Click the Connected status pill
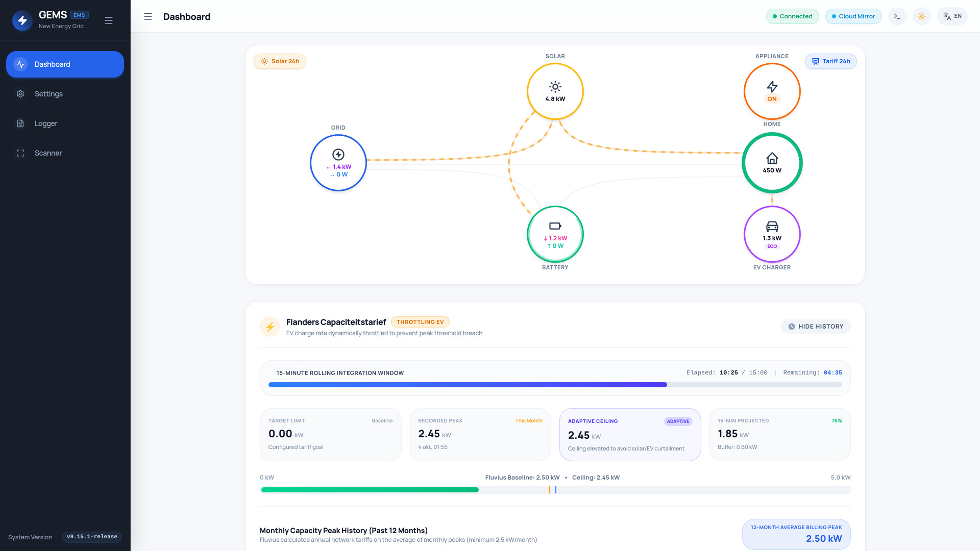The width and height of the screenshot is (980, 551). tap(792, 16)
